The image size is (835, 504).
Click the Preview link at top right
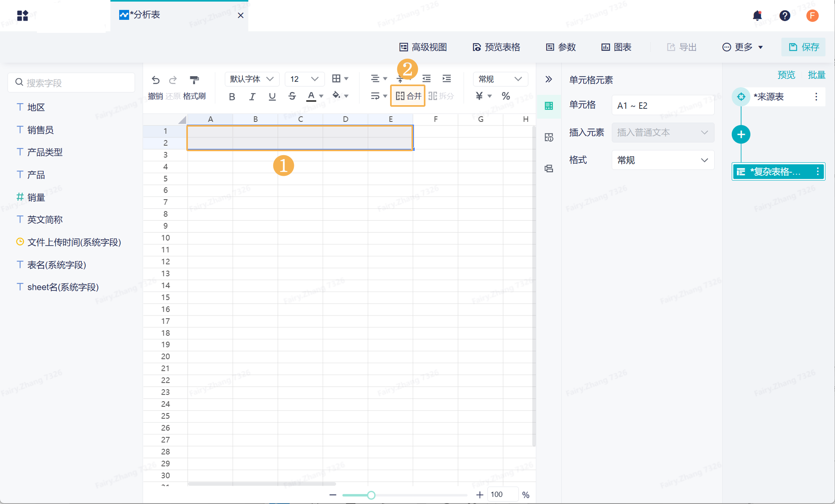click(786, 75)
